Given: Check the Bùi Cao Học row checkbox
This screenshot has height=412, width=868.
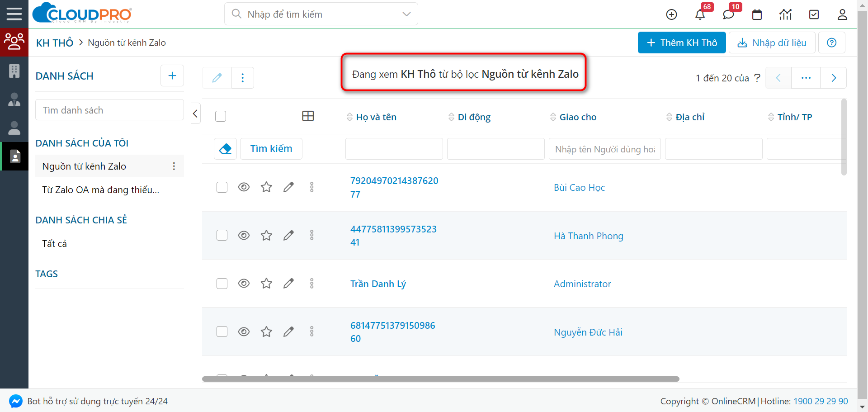Looking at the screenshot, I should (222, 187).
